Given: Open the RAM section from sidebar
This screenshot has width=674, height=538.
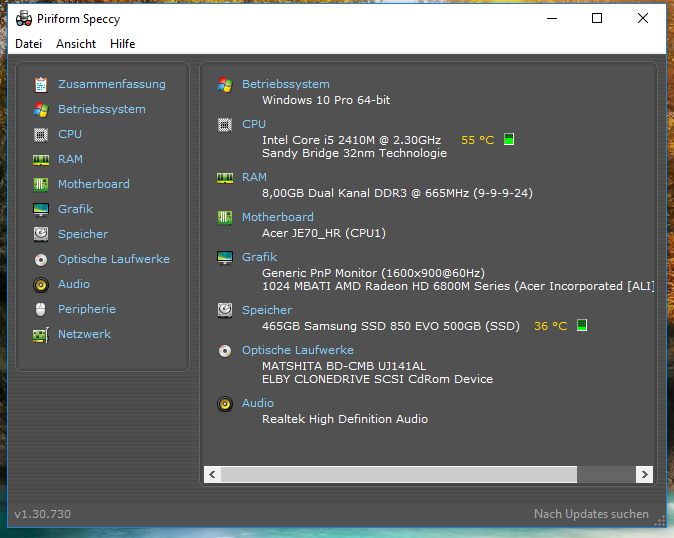Looking at the screenshot, I should point(70,159).
